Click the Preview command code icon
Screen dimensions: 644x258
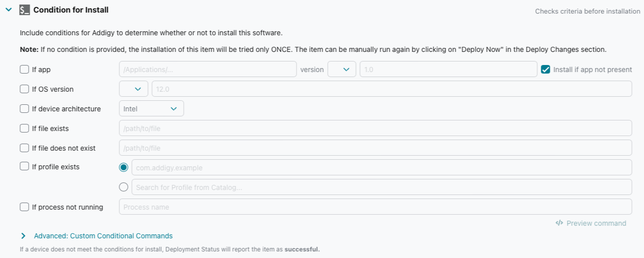click(x=559, y=223)
